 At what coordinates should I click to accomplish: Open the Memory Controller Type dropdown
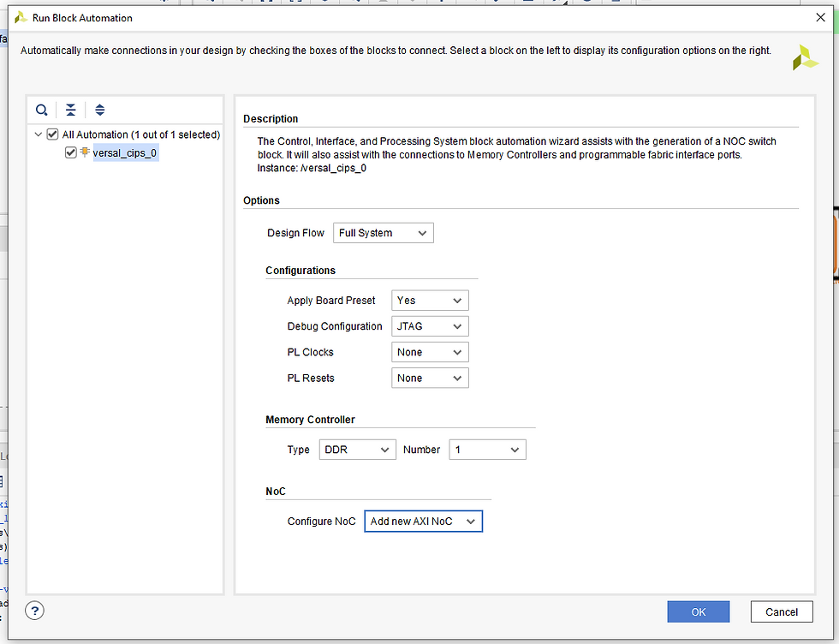point(358,450)
